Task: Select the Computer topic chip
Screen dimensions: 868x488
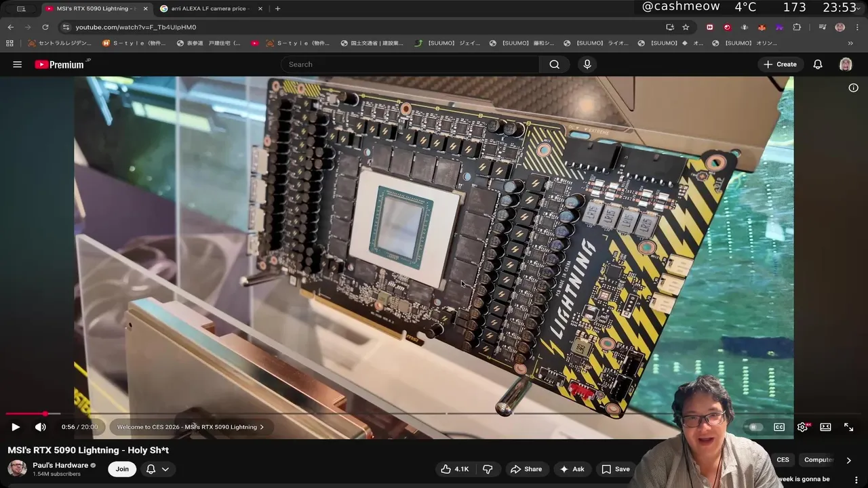Action: (x=818, y=460)
